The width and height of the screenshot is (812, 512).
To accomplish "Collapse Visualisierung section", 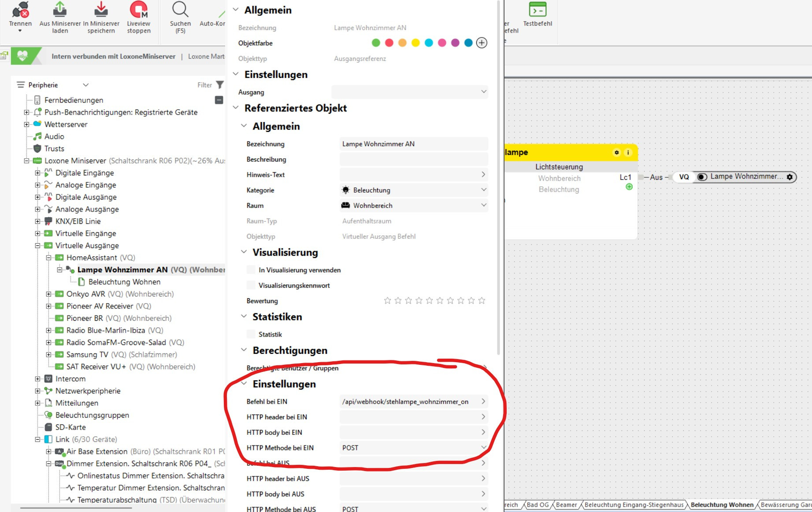I will pyautogui.click(x=244, y=252).
